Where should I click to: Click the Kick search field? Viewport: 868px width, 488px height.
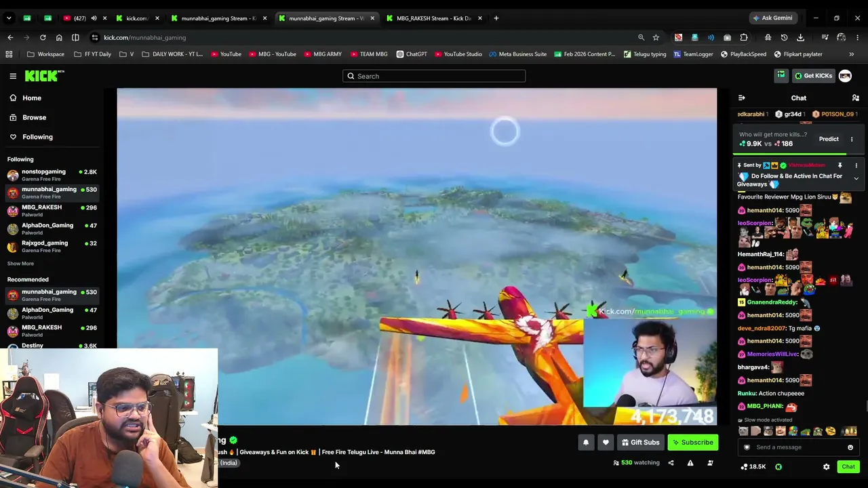[434, 76]
